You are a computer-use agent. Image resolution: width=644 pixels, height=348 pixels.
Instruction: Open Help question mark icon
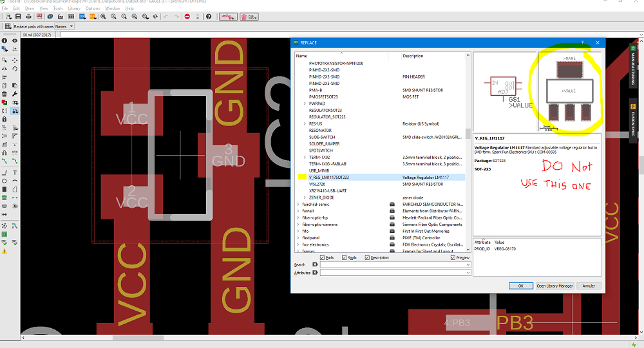(x=209, y=17)
